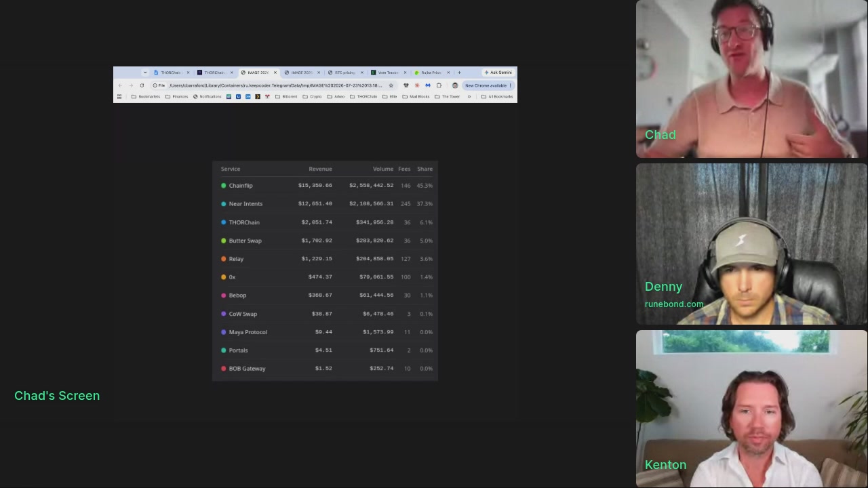Open the Finances bookmarks folder
This screenshot has width=868, height=488.
coord(177,97)
